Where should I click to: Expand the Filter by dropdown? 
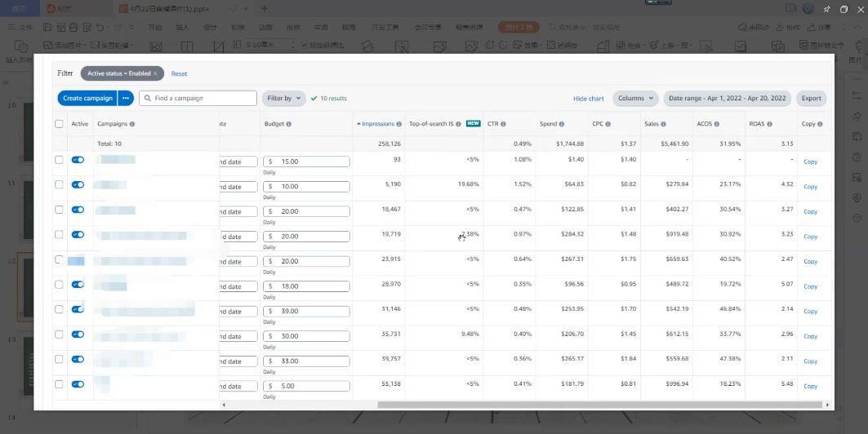(x=284, y=99)
